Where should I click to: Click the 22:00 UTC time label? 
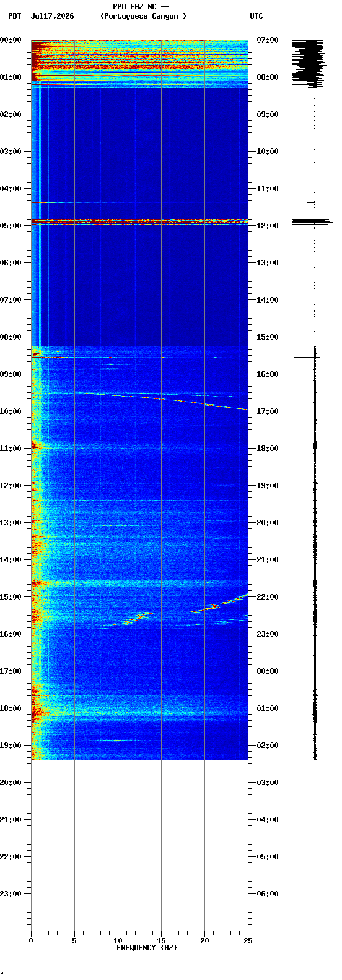click(x=267, y=596)
